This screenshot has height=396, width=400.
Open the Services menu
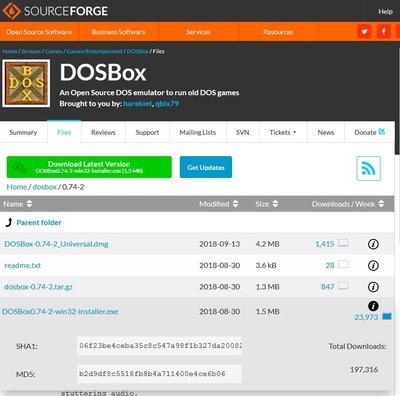(x=198, y=32)
